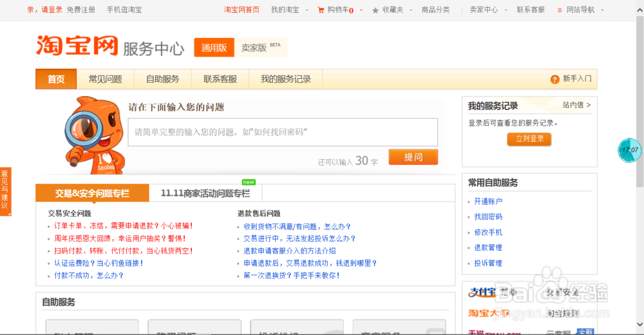Open the 首页 navigation tab
The width and height of the screenshot is (644, 335).
[56, 79]
